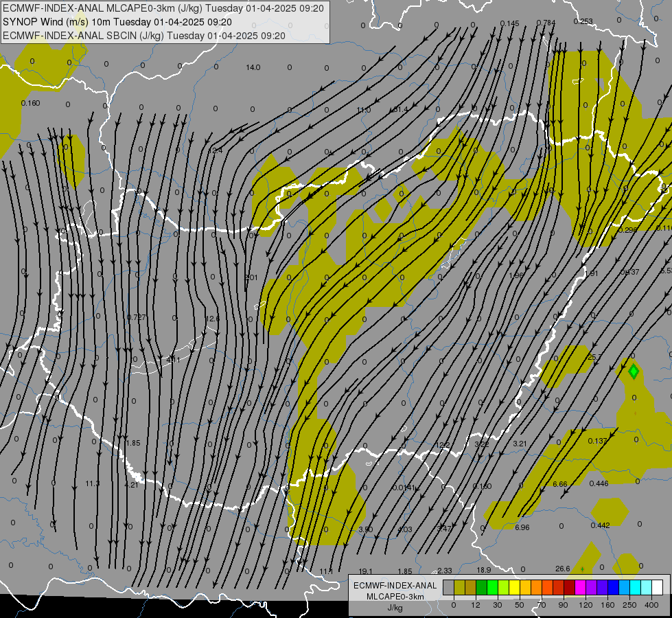Click legend tick label 160
The width and height of the screenshot is (672, 618).
coord(607,605)
